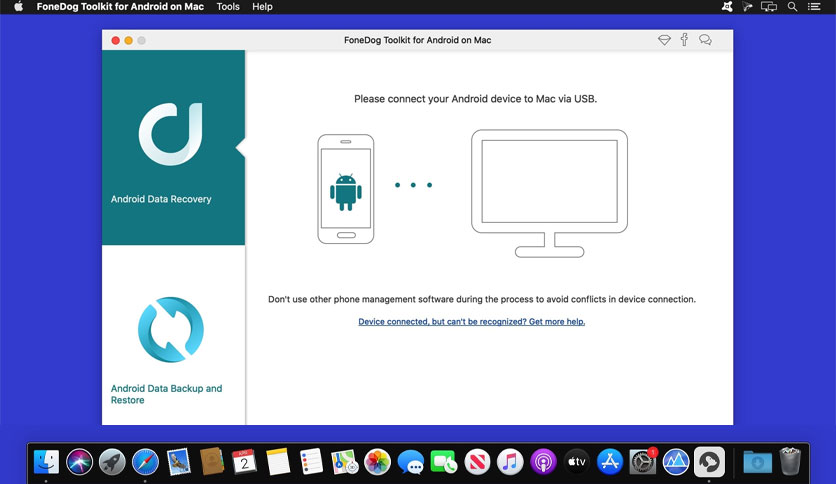Open Finder from the Dock

[x=46, y=462]
